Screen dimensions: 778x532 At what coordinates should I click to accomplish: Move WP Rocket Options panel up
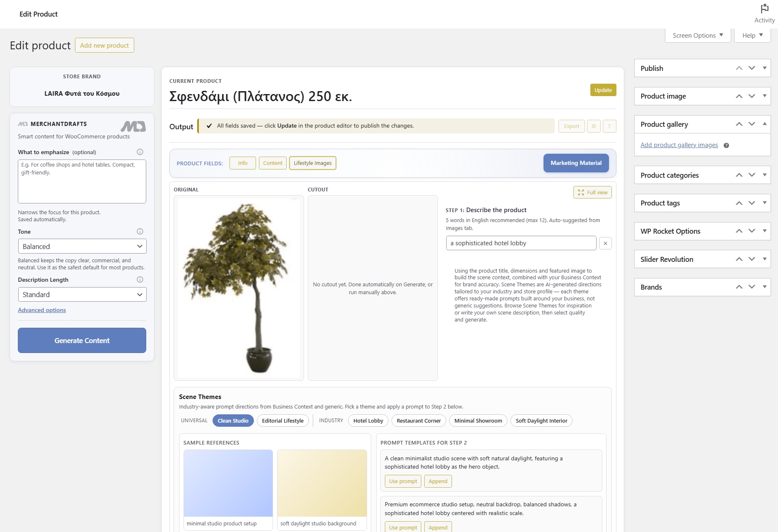pos(739,231)
